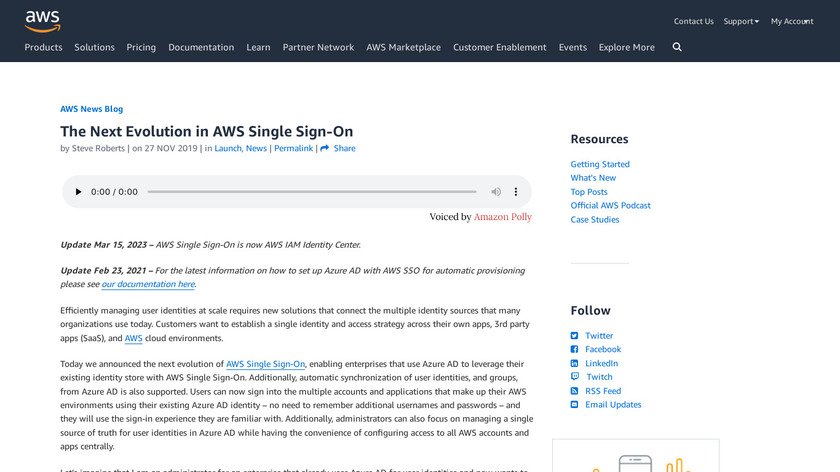Click the RSS Feed icon
Viewport: 840px width, 472px height.
[x=574, y=391]
